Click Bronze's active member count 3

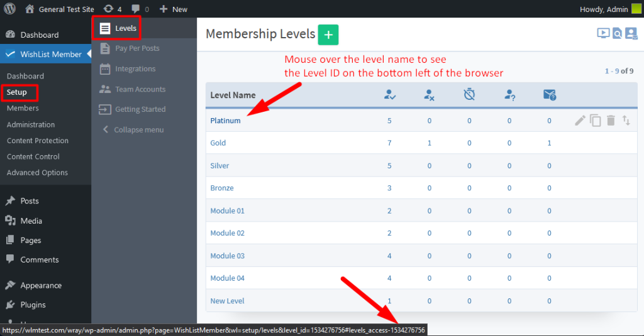click(389, 188)
